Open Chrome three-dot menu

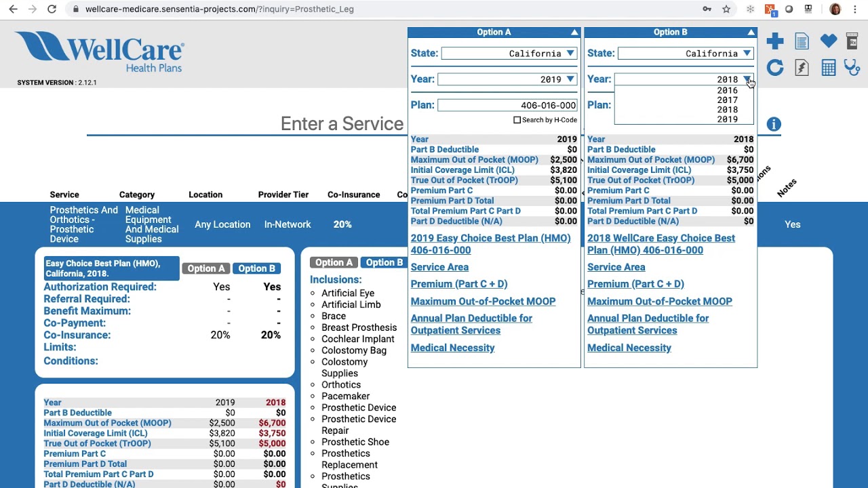pos(855,9)
